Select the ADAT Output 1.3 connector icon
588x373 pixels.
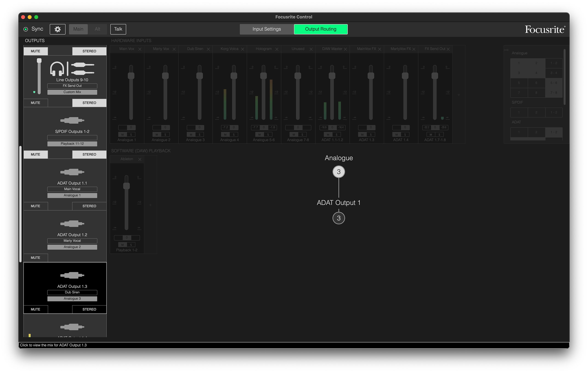pyautogui.click(x=72, y=275)
